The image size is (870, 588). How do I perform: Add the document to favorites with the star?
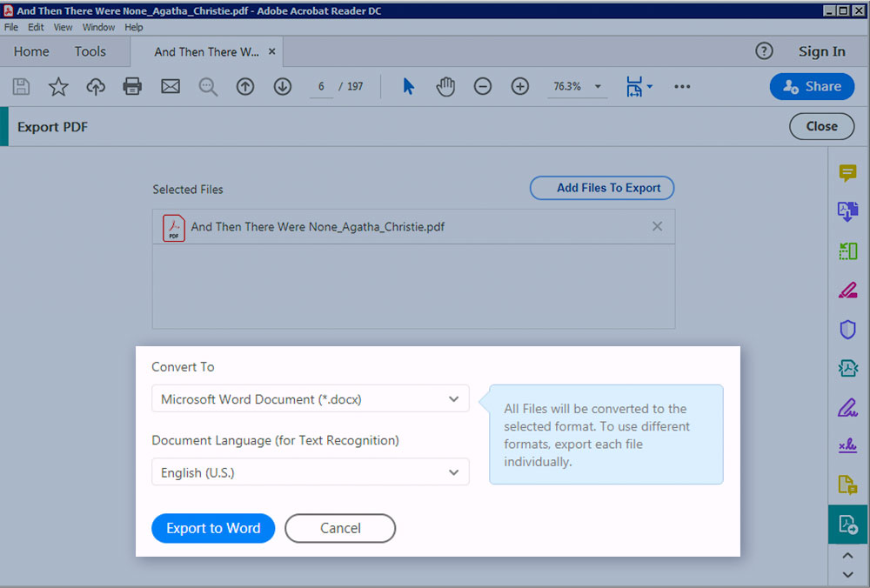tap(57, 86)
